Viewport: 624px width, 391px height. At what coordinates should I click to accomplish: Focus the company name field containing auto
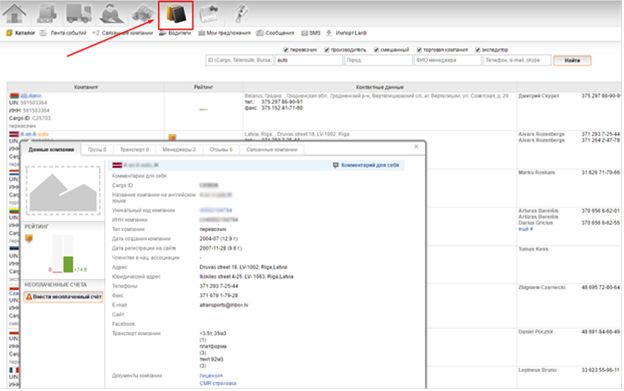tap(308, 60)
